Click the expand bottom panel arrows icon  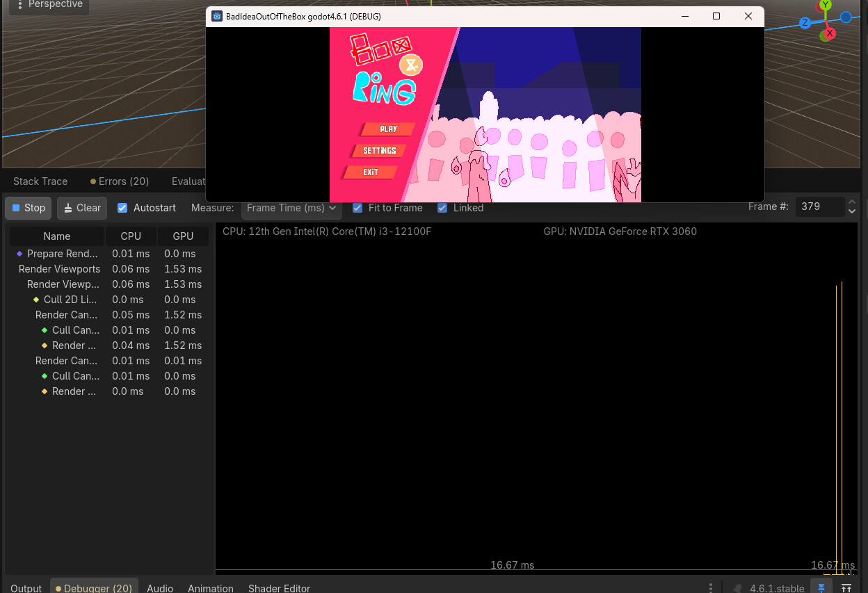[846, 588]
